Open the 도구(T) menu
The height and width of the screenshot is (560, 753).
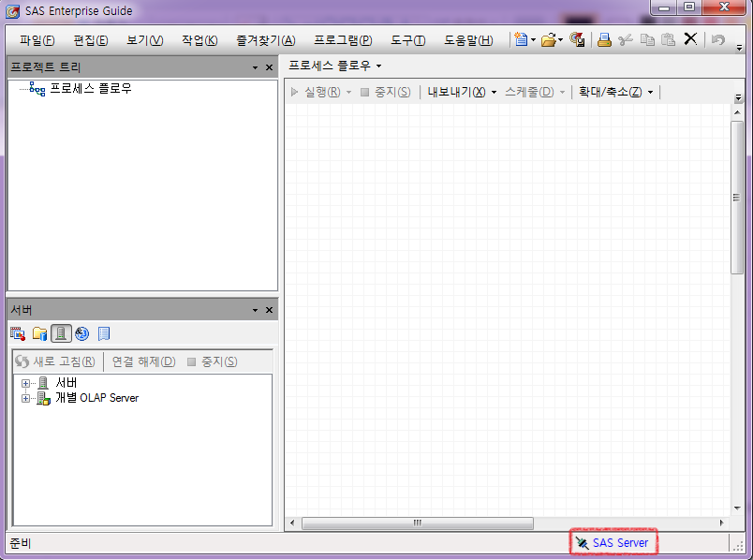(407, 40)
